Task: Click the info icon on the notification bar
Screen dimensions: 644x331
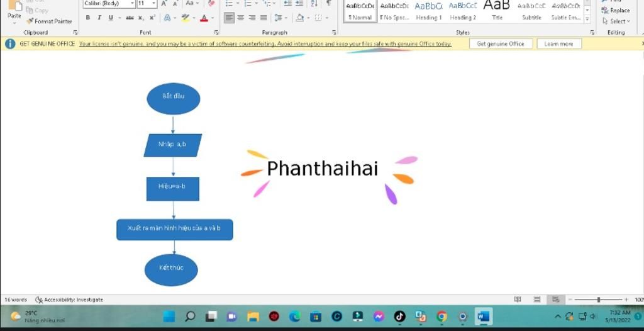Action: tap(10, 43)
